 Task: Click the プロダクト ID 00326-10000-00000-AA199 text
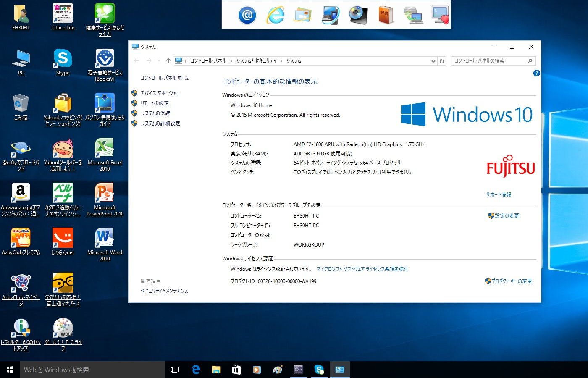(x=273, y=281)
